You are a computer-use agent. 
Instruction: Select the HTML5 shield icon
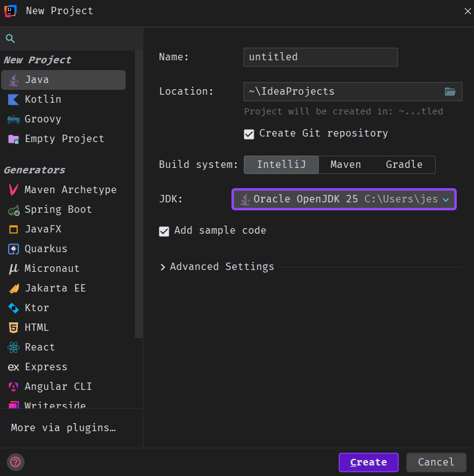coord(14,328)
